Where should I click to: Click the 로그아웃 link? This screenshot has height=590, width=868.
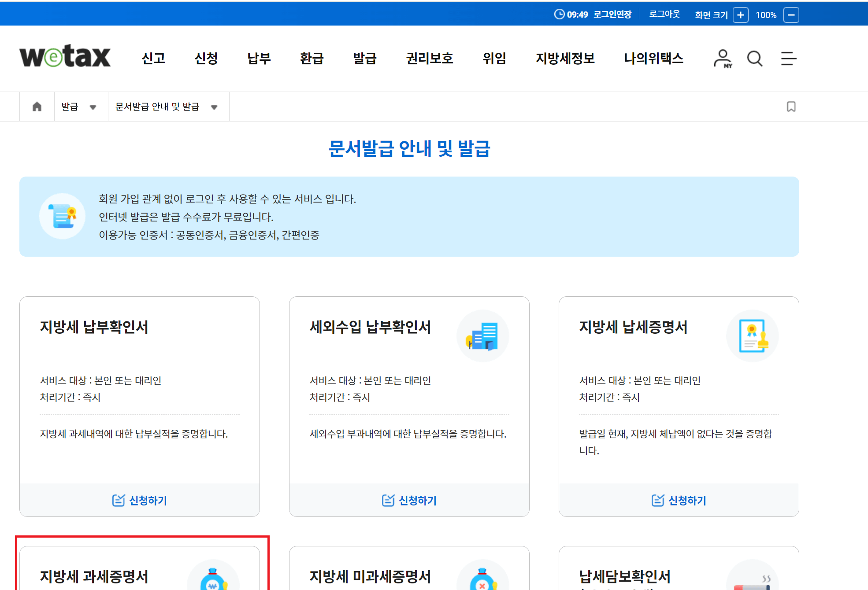pyautogui.click(x=664, y=15)
